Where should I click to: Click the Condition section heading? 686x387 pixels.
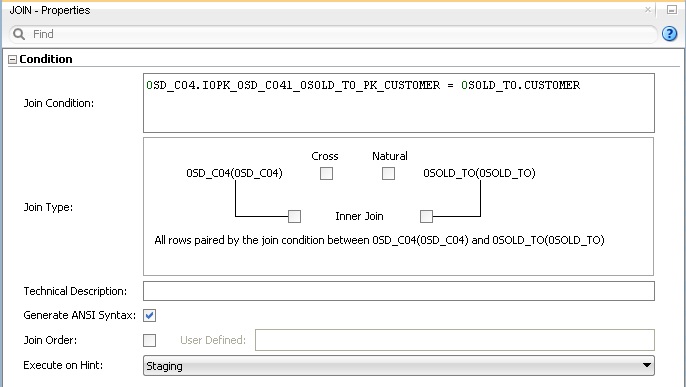point(46,59)
